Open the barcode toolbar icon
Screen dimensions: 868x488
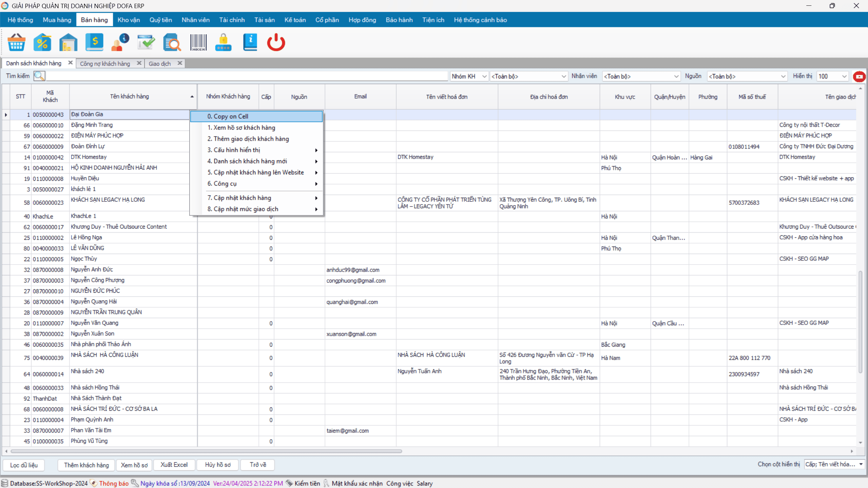click(x=198, y=42)
